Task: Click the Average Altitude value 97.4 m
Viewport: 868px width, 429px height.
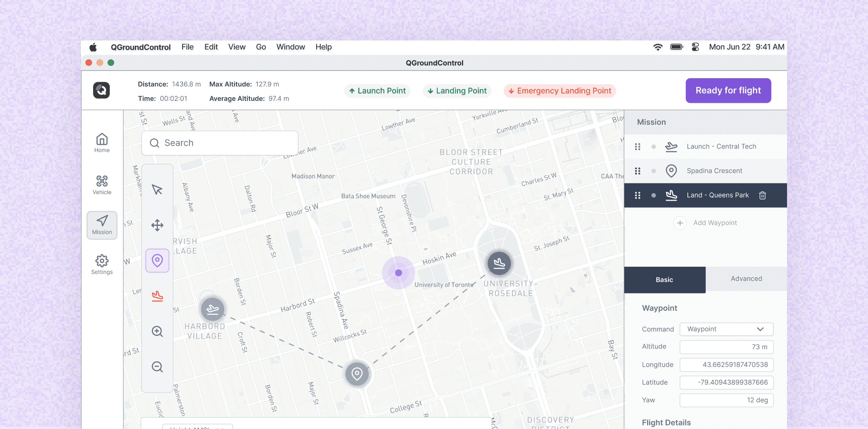Action: pos(279,98)
